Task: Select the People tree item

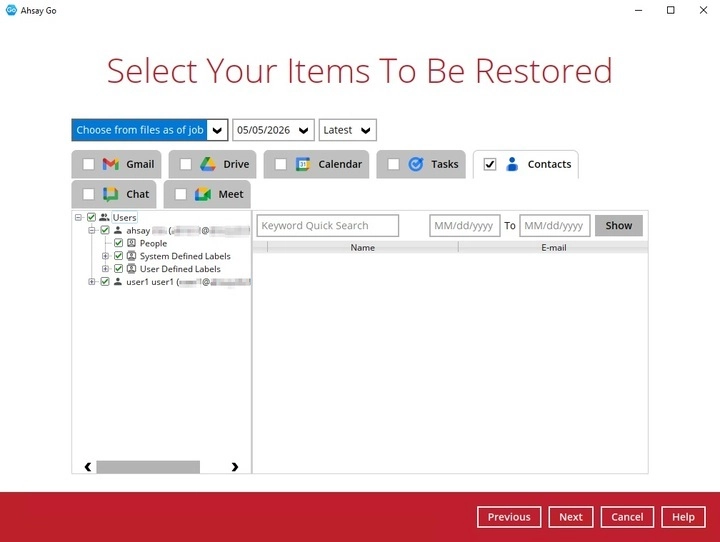Action: coord(153,243)
